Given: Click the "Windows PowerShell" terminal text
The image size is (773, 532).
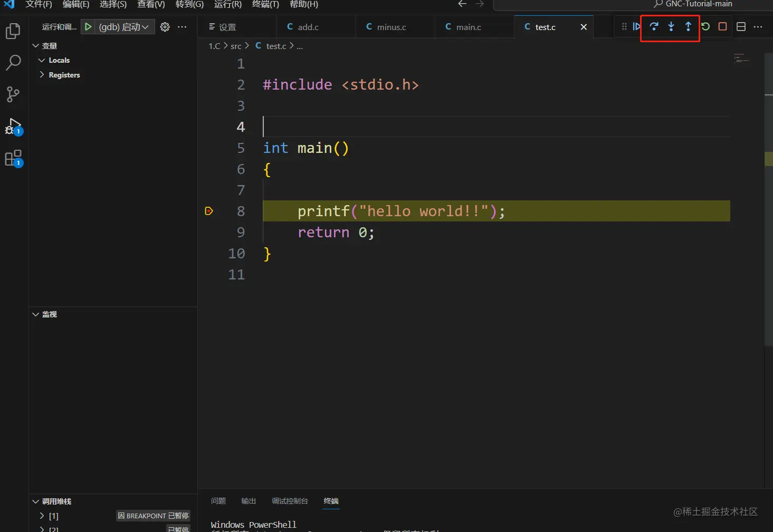Looking at the screenshot, I should [253, 525].
